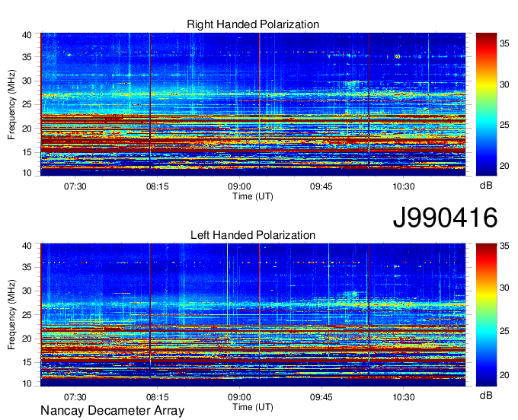The height and width of the screenshot is (420, 518).
Task: Click the "Right Handed Polarization" title
Action: [253, 24]
